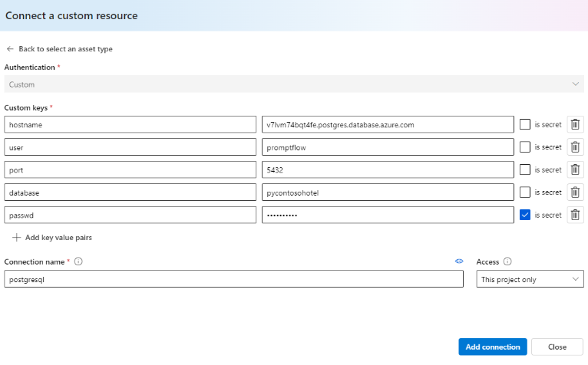Edit the hostname key field
The height and width of the screenshot is (365, 588).
[x=130, y=124]
